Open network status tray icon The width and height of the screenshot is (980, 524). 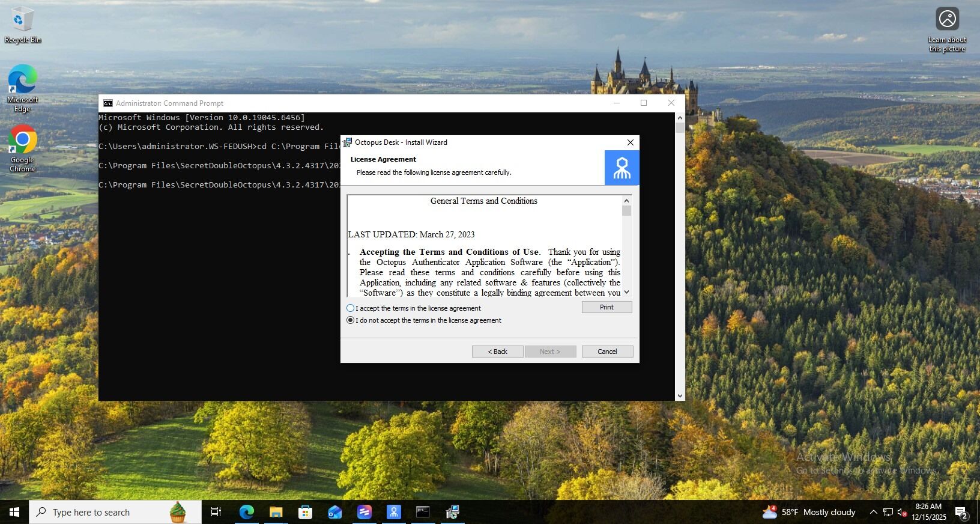pyautogui.click(x=888, y=512)
